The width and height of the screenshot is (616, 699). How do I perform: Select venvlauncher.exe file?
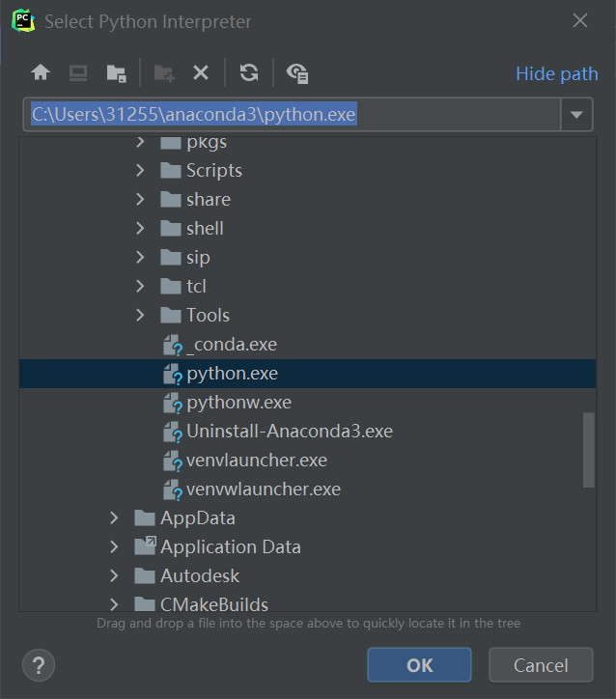(x=308, y=461)
